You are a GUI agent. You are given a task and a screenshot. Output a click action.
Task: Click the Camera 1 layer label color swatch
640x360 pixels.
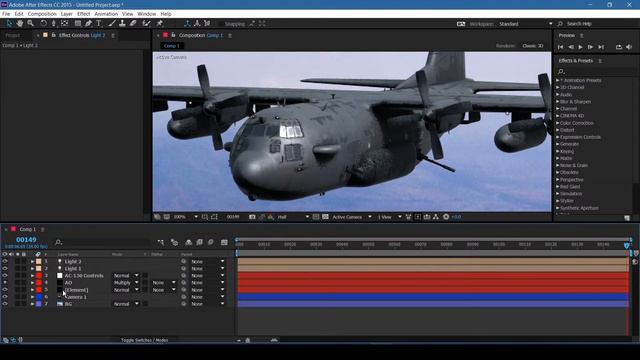pos(39,297)
